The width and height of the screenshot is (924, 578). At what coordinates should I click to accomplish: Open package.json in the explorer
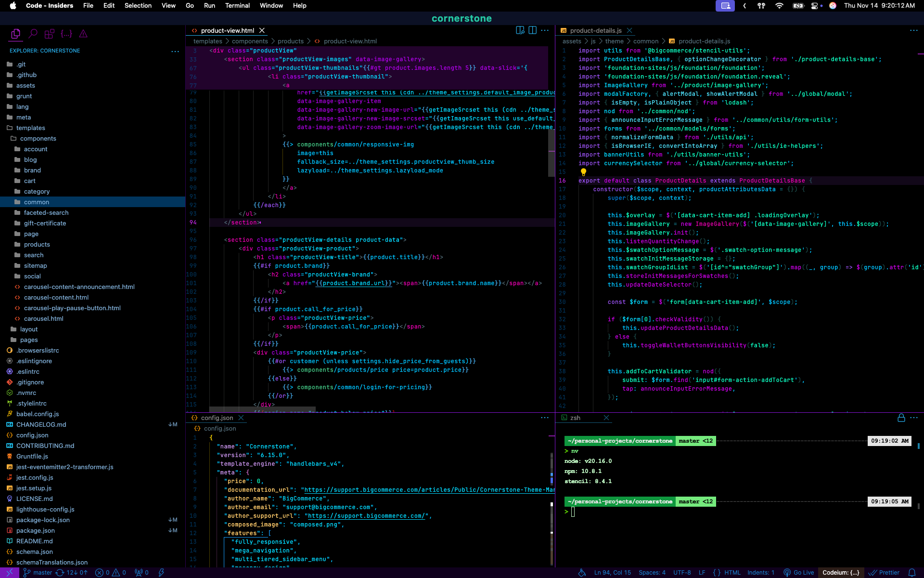[35, 531]
